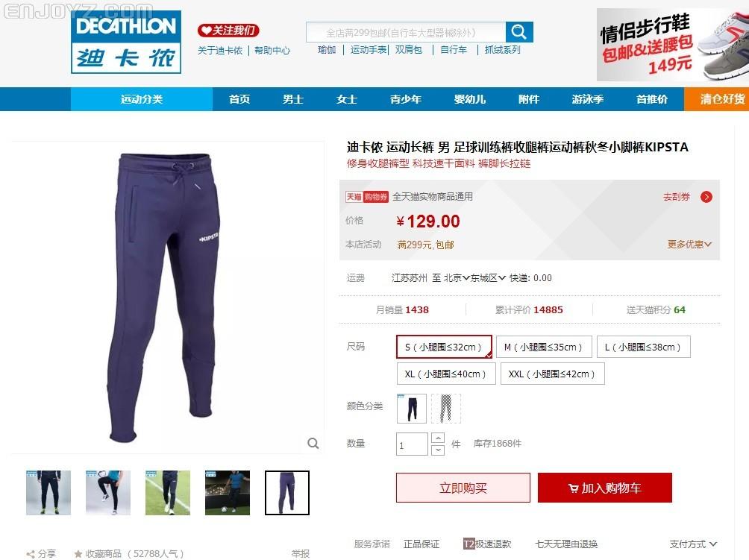Image resolution: width=749 pixels, height=560 pixels.
Task: Open the 男士 navigation tab
Action: pyautogui.click(x=293, y=99)
